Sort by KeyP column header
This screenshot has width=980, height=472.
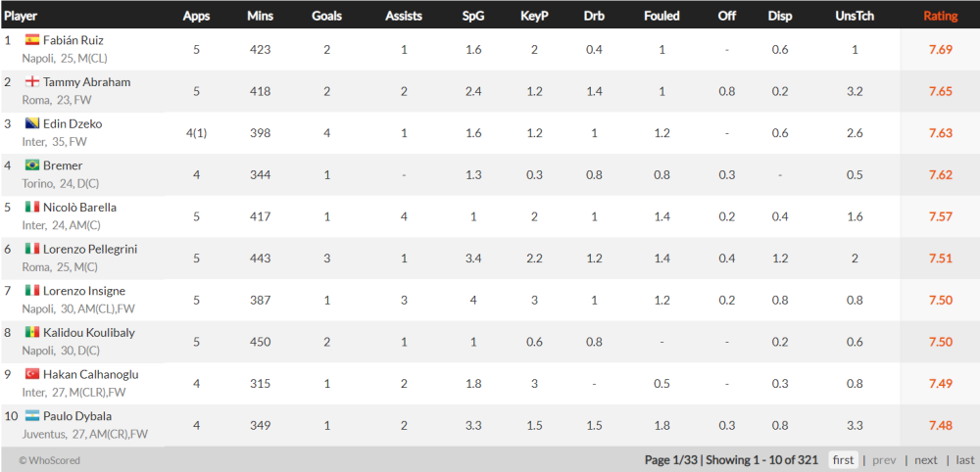coord(534,17)
